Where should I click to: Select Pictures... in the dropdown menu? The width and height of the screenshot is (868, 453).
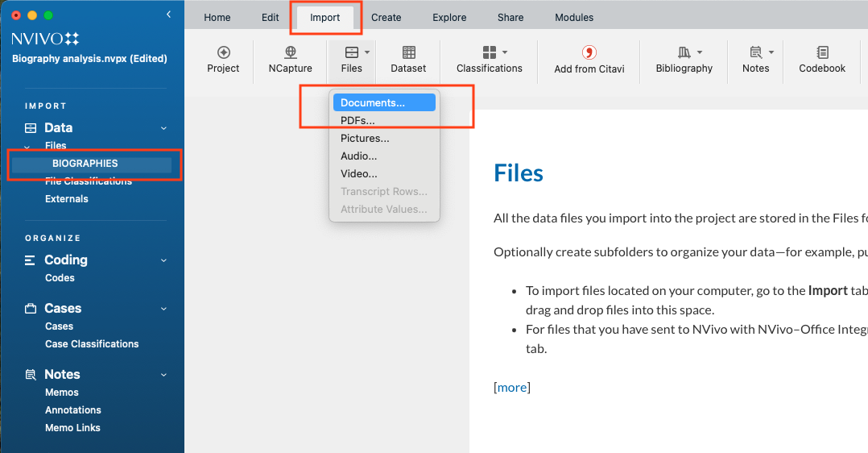pyautogui.click(x=364, y=139)
